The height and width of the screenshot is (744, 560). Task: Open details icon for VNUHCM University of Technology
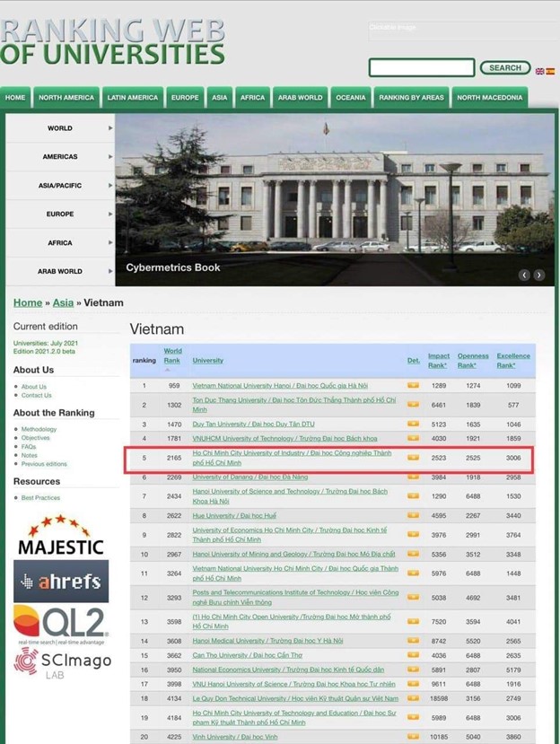(413, 438)
